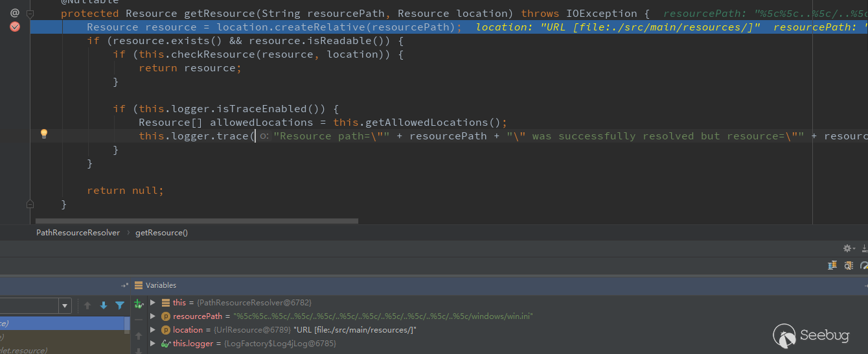Click the editor horizontal scrollbar

[x=197, y=220]
